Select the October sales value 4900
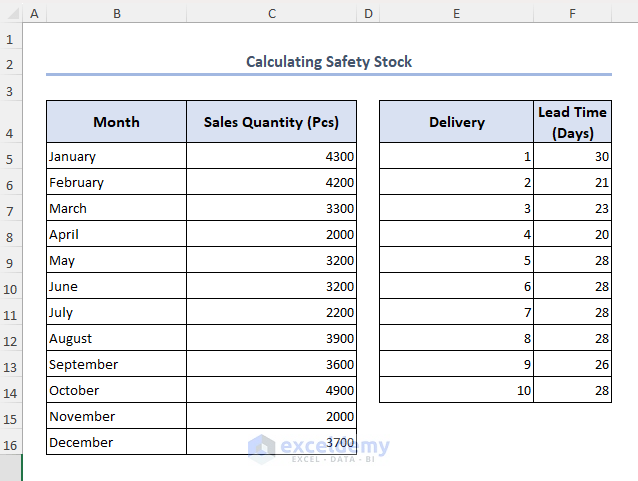The image size is (638, 481). pos(271,391)
